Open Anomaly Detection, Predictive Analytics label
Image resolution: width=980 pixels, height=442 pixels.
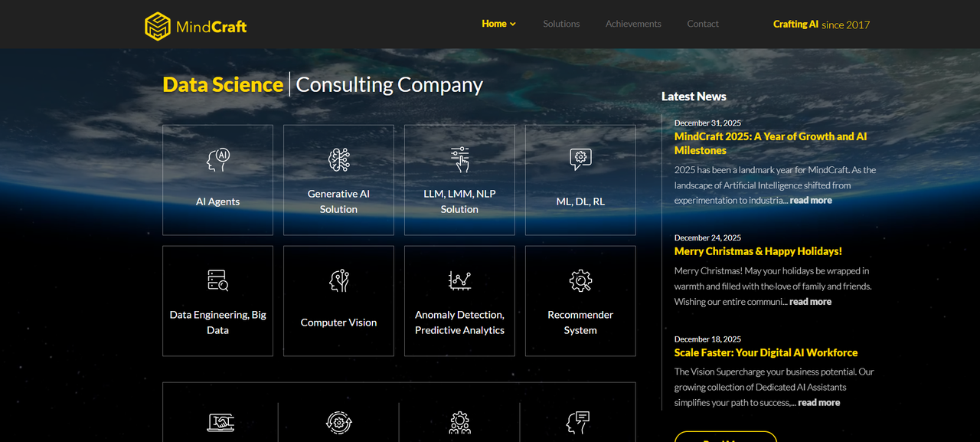click(x=459, y=322)
